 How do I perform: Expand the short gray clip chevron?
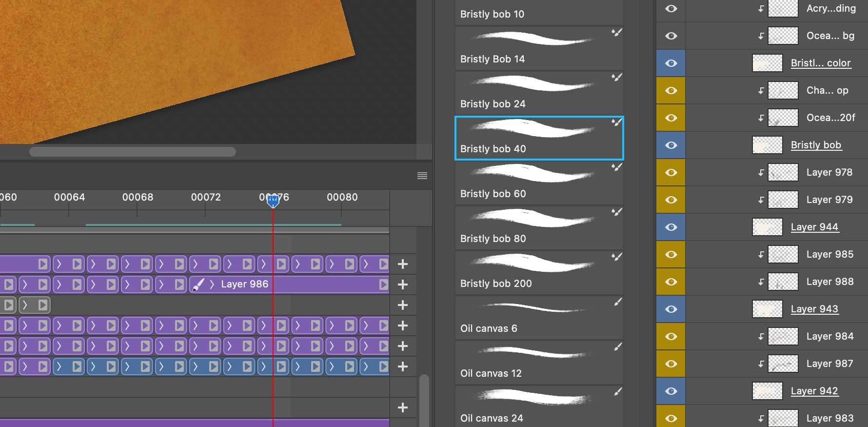tap(25, 305)
